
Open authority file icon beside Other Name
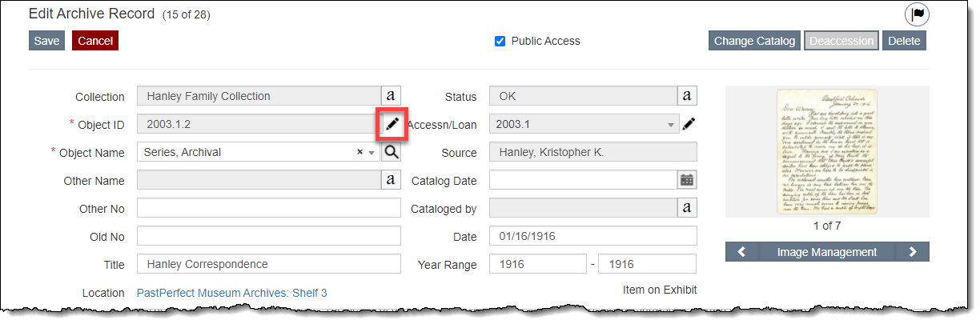(x=390, y=180)
